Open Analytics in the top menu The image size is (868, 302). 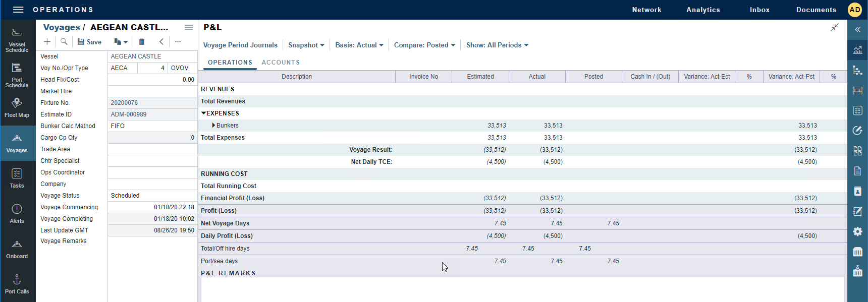pyautogui.click(x=702, y=10)
